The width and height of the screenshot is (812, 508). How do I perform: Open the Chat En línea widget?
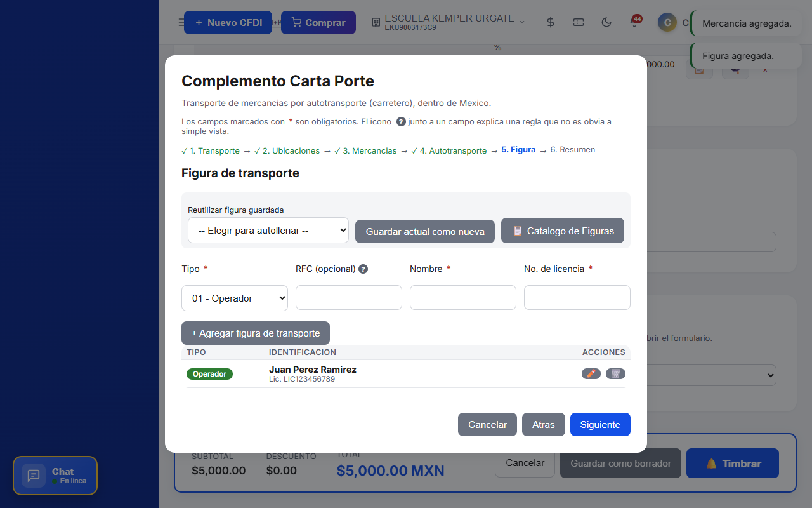pos(55,476)
